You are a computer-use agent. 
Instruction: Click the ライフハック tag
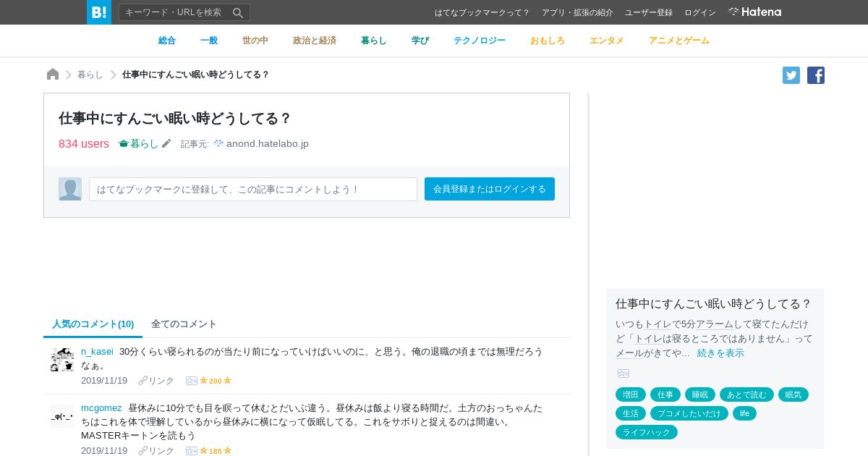(647, 432)
